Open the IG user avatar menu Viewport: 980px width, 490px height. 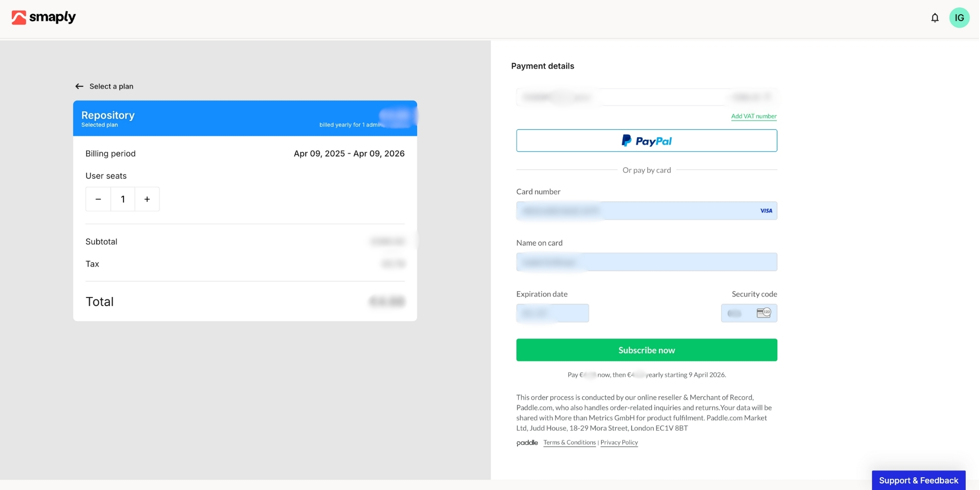[959, 18]
